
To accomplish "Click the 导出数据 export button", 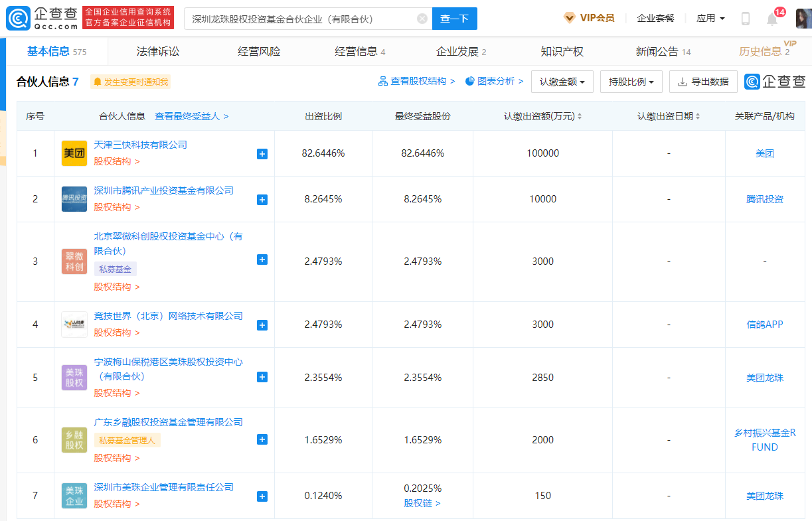I will coord(703,82).
